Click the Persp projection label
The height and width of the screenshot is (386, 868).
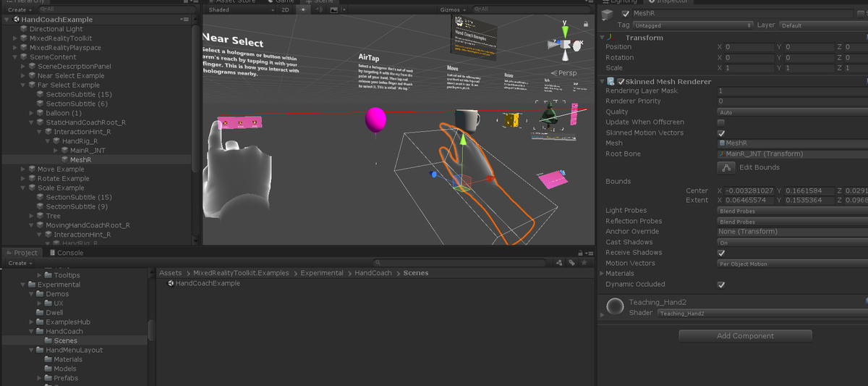click(x=563, y=73)
